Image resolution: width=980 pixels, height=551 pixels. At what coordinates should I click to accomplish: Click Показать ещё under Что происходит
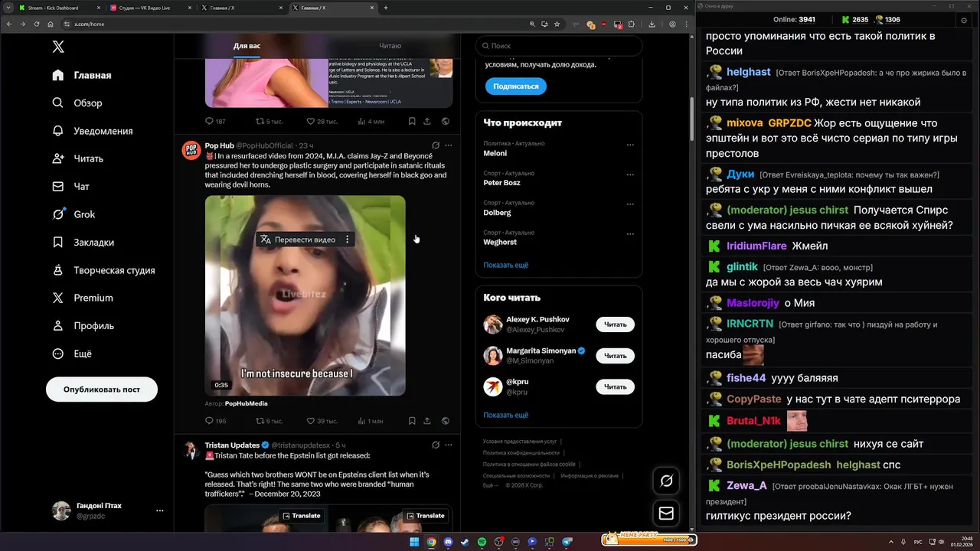point(505,265)
